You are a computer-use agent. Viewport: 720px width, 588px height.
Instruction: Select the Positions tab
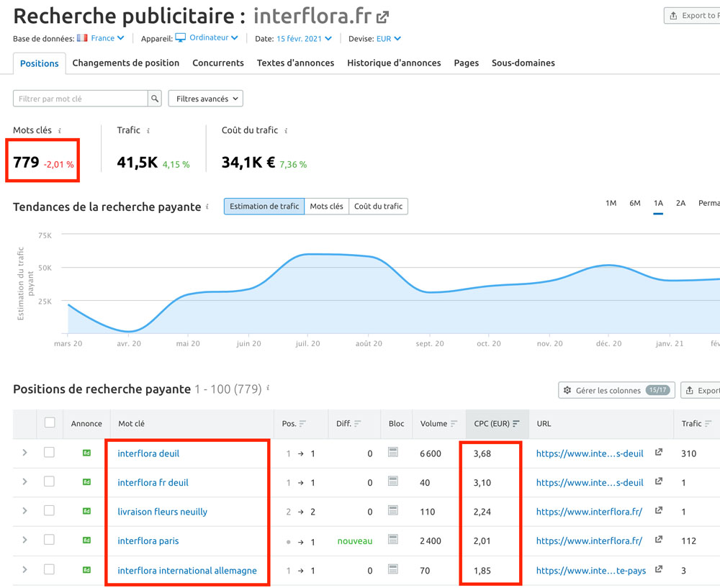(40, 63)
